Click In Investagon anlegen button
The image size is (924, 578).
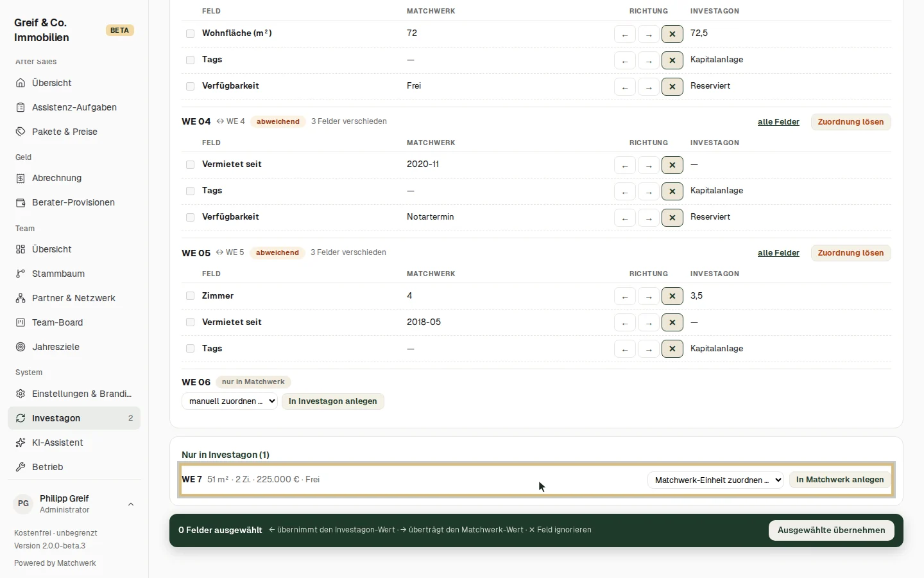(332, 401)
